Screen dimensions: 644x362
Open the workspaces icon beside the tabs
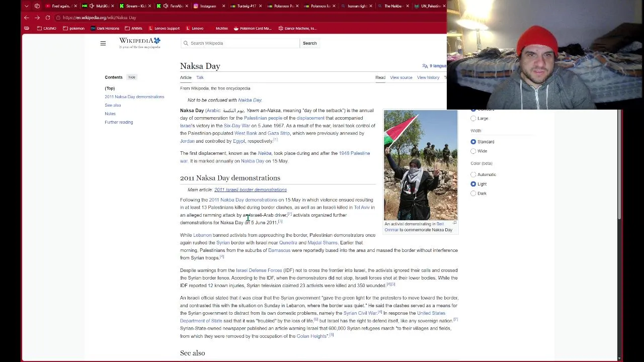37,6
